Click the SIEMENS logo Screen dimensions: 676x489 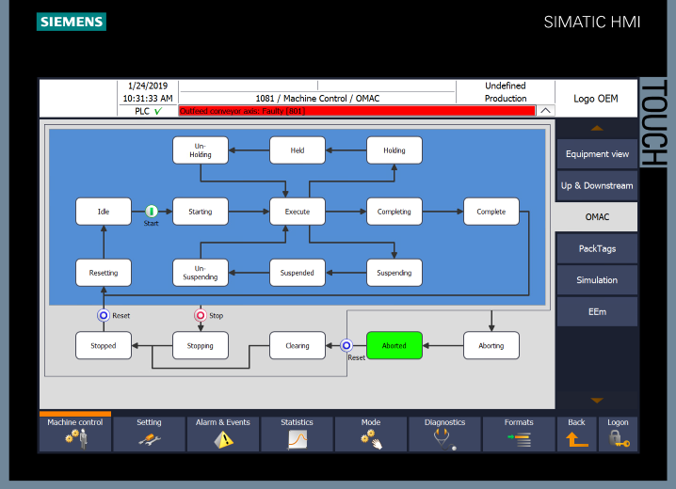point(72,22)
